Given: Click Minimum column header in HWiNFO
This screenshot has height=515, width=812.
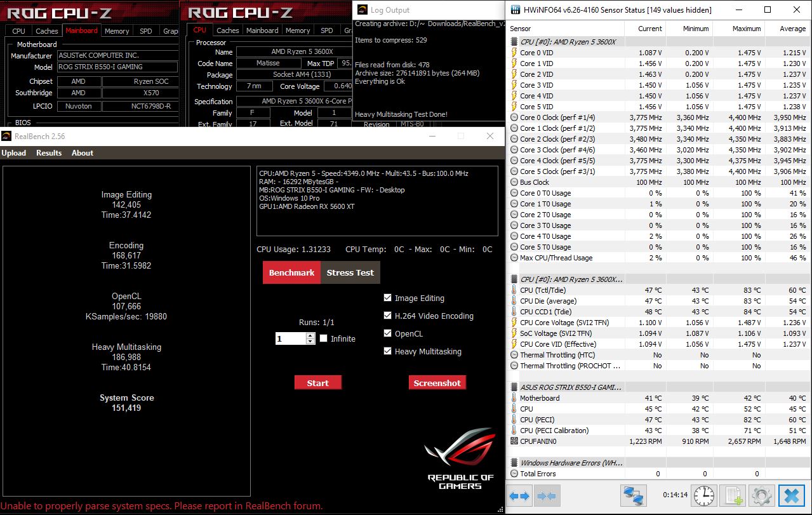Looking at the screenshot, I should tap(691, 29).
